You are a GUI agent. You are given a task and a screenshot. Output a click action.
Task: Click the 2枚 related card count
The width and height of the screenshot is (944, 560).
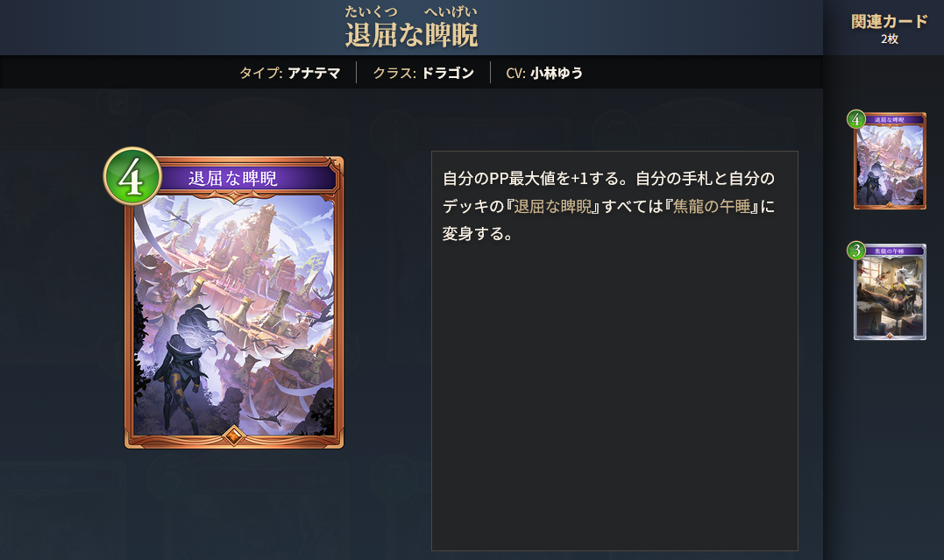point(889,39)
